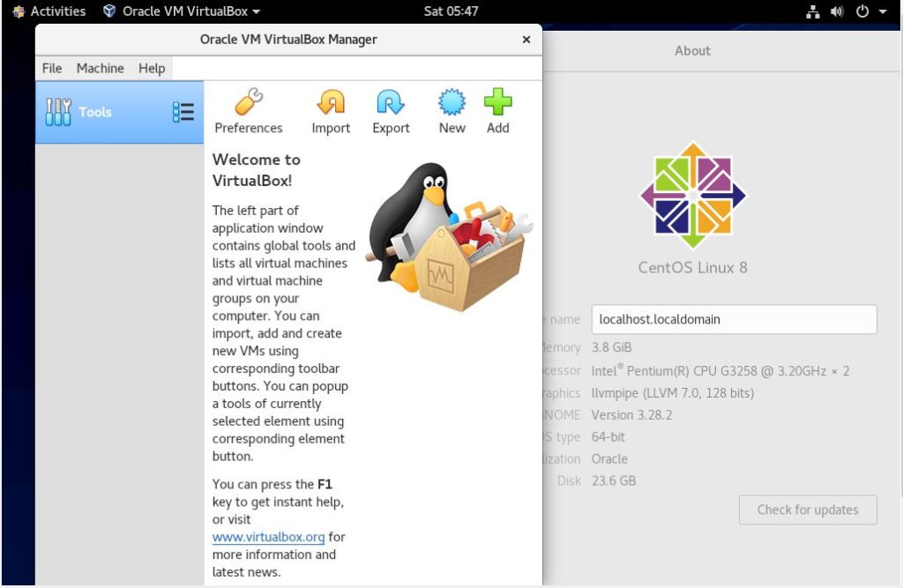This screenshot has width=903, height=588.
Task: Click the volume speaker icon in top bar
Action: [x=837, y=11]
